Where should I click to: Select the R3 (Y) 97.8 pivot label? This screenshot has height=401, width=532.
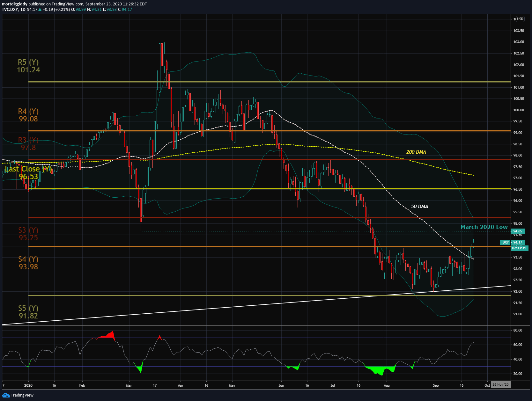point(28,144)
